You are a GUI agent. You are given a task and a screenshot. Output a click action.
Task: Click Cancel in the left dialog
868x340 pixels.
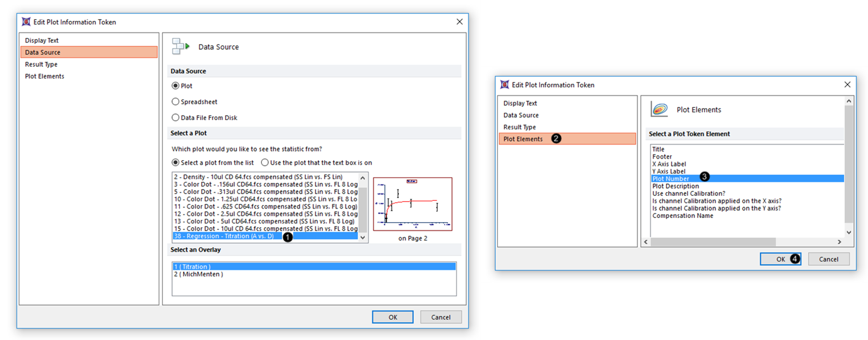(x=440, y=317)
